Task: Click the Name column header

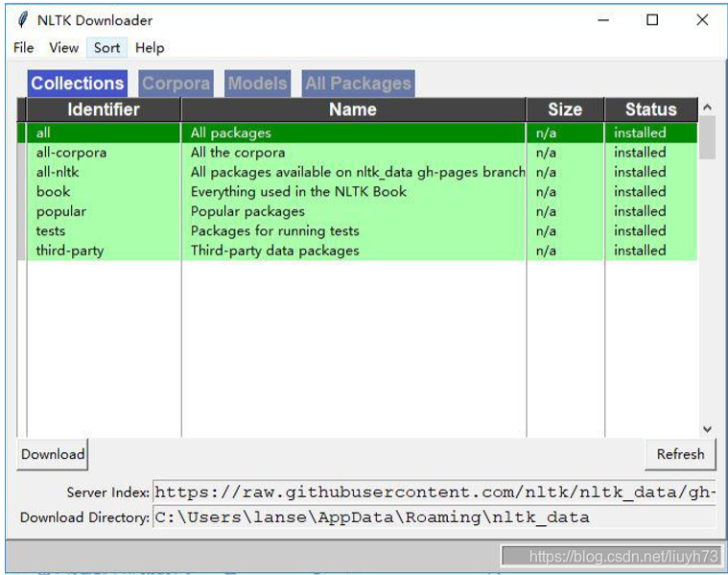Action: (x=353, y=109)
